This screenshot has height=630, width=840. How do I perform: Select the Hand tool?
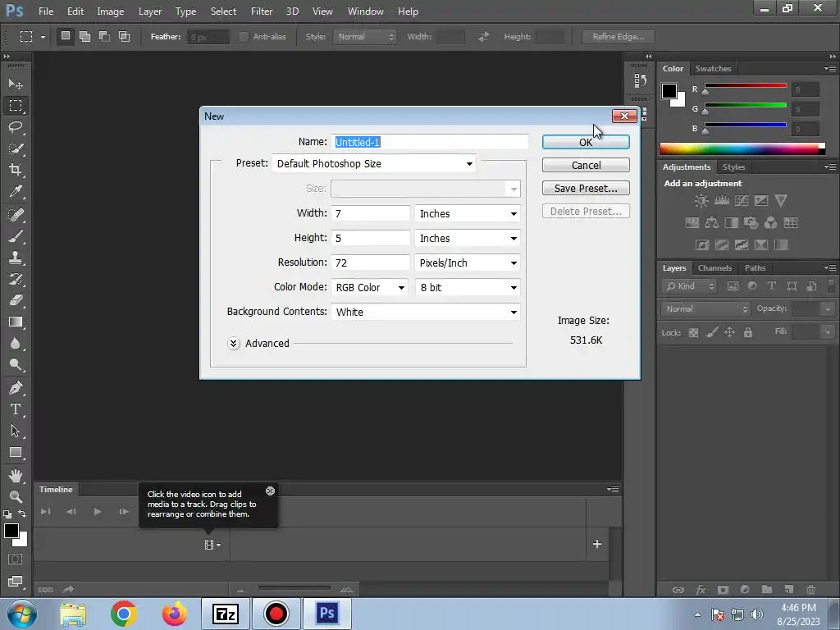(x=16, y=475)
